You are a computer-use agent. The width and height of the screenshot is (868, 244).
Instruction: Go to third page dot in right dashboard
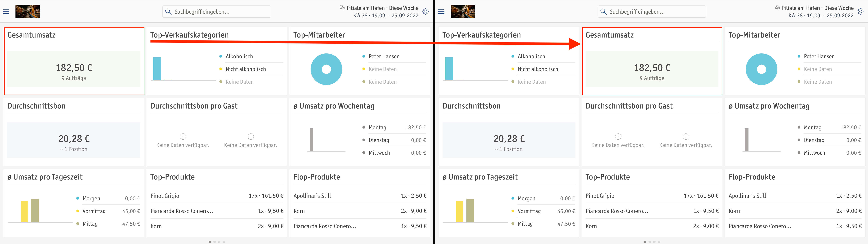(x=654, y=242)
